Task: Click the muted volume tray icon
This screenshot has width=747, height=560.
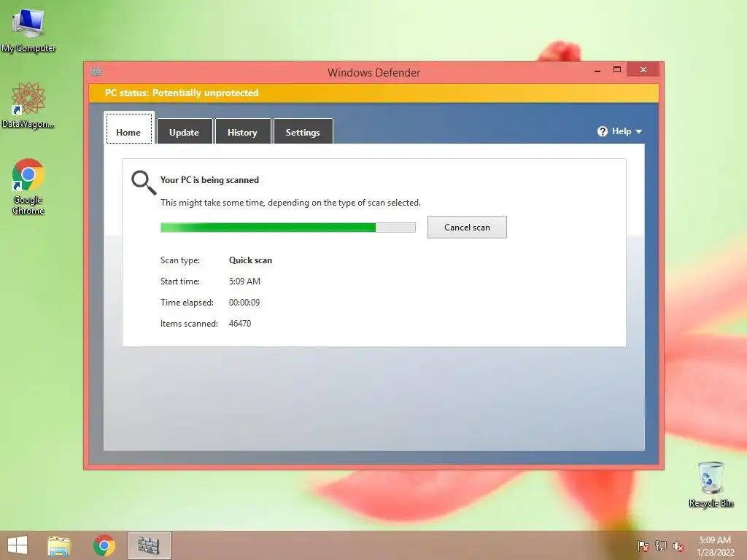Action: tap(678, 545)
